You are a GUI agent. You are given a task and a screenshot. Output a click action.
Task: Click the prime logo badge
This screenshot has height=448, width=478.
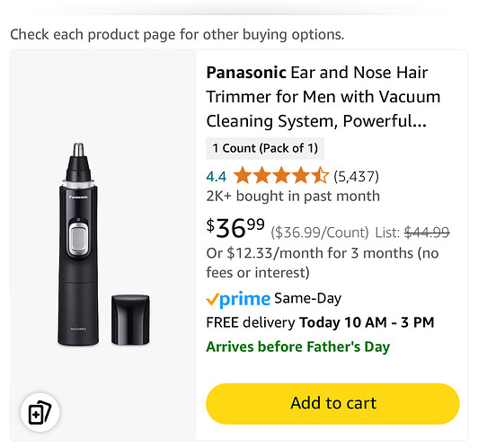(238, 299)
